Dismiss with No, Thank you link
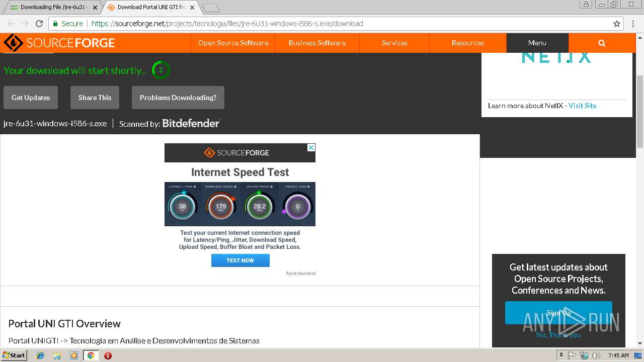The image size is (644, 362). click(x=558, y=335)
